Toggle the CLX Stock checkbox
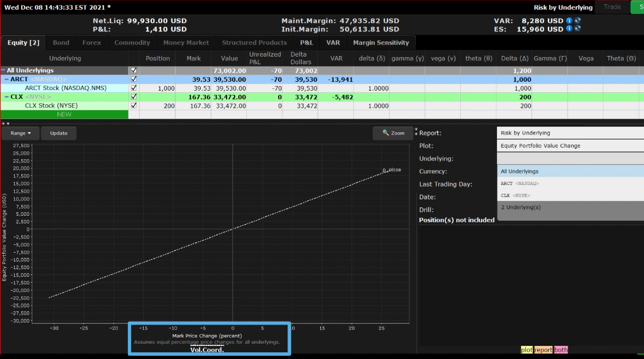 click(x=133, y=105)
